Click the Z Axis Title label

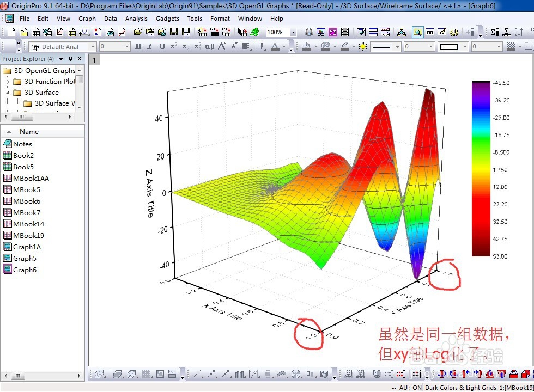point(149,193)
